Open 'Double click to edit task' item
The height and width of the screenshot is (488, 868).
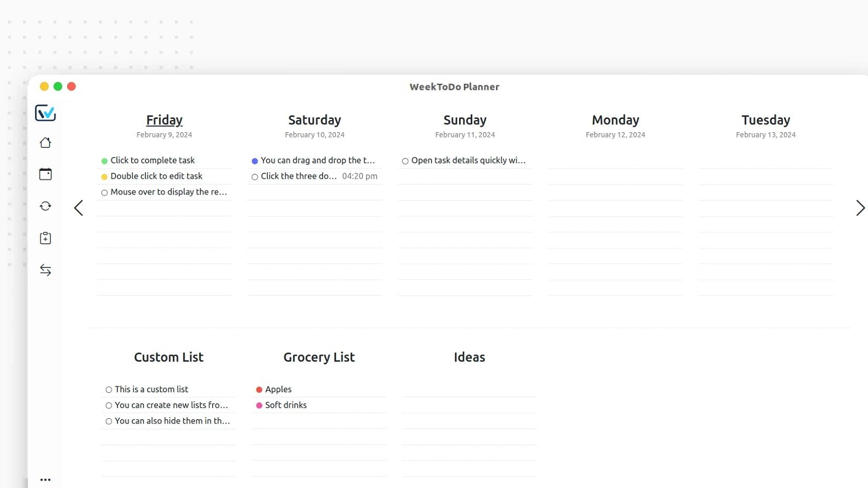pos(156,176)
